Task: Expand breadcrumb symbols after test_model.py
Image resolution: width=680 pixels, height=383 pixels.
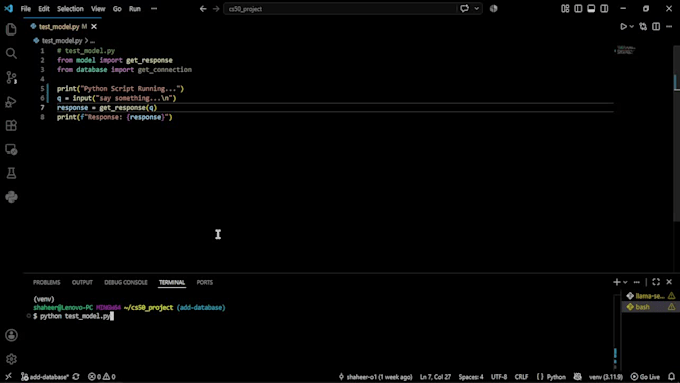Action: (x=92, y=41)
